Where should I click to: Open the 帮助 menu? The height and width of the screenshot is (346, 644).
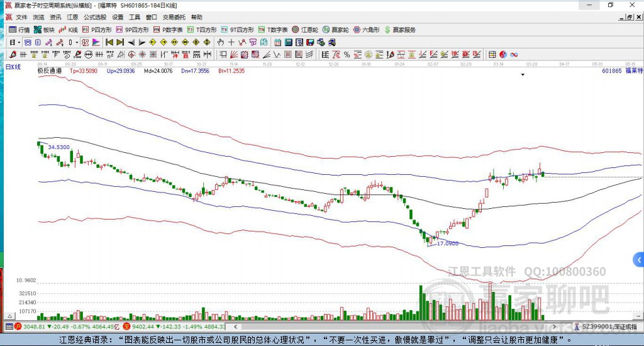pyautogui.click(x=196, y=17)
